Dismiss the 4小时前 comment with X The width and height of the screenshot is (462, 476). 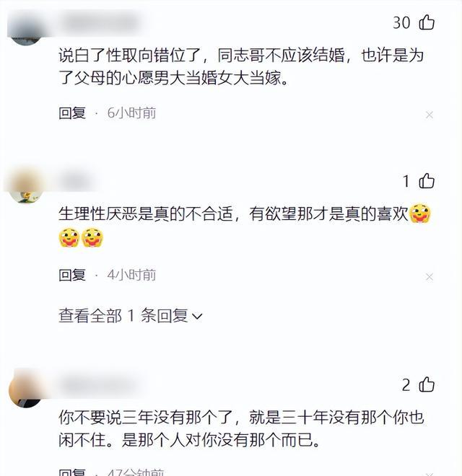point(430,277)
